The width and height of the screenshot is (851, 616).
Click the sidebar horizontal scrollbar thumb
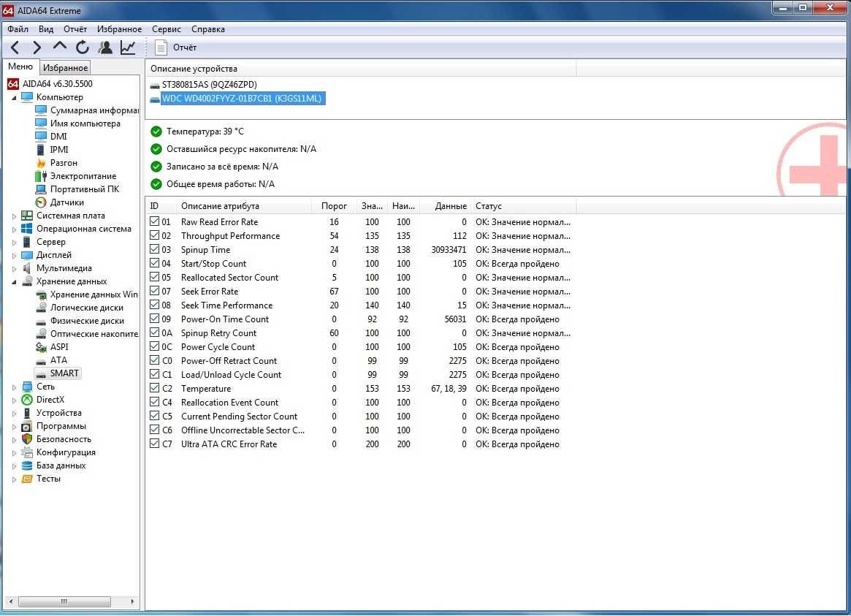point(64,601)
